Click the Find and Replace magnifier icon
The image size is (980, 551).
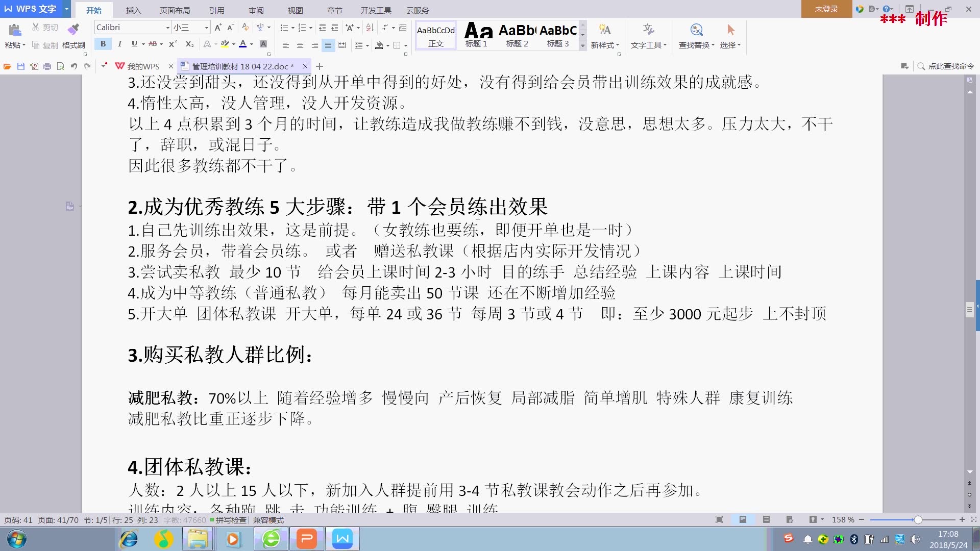696,30
